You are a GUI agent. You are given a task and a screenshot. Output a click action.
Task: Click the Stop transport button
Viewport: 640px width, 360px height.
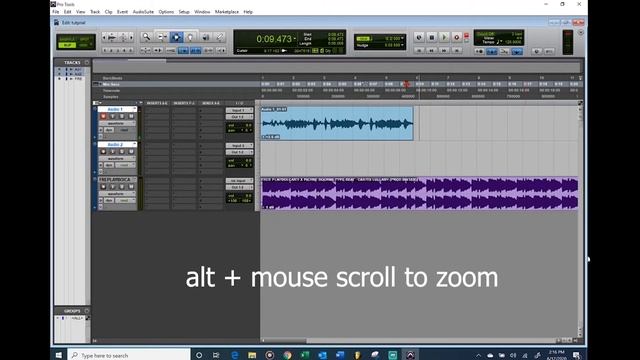431,38
